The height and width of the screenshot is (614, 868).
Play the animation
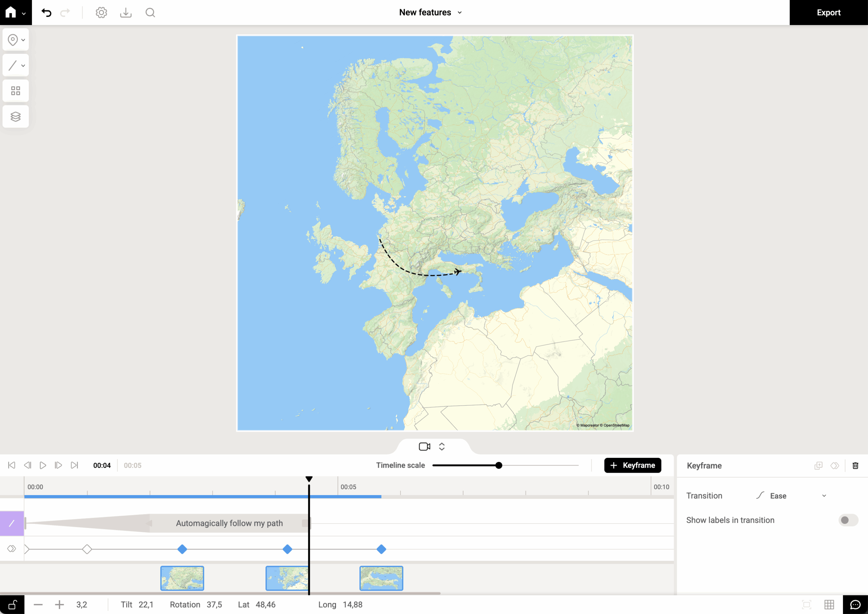[43, 465]
